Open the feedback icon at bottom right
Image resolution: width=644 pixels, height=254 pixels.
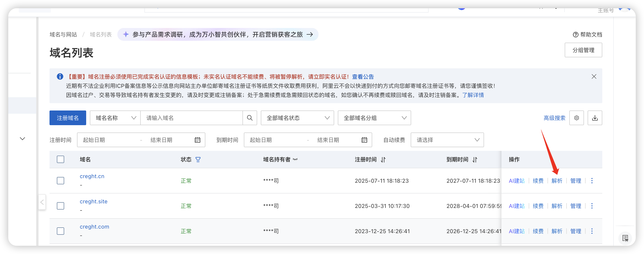click(625, 238)
